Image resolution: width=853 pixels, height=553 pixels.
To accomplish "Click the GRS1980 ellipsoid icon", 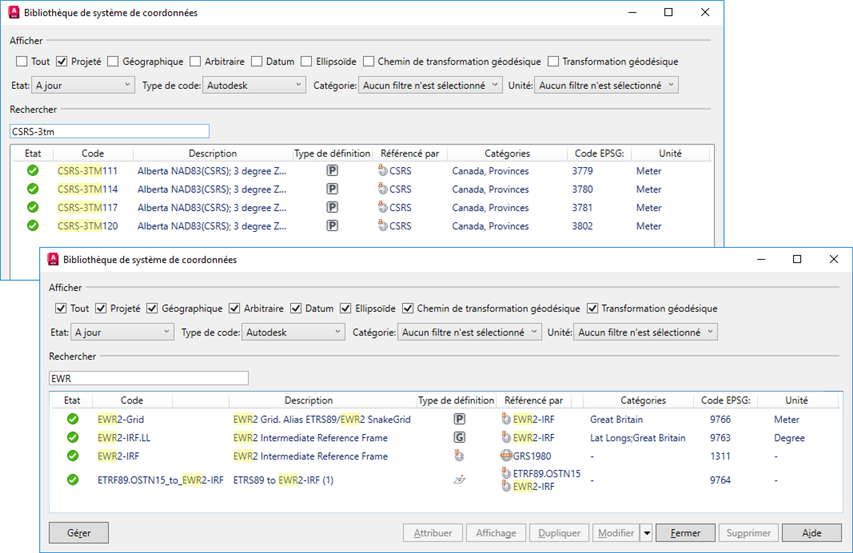I will (x=506, y=456).
